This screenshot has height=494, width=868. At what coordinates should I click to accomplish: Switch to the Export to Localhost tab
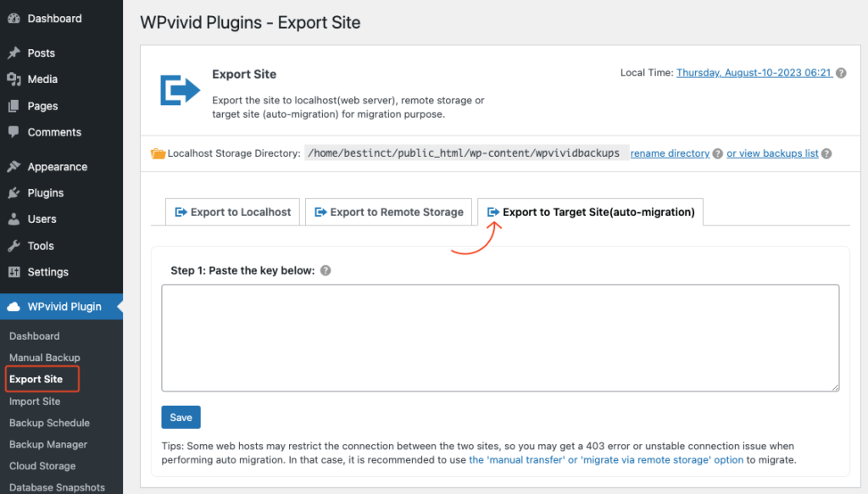click(x=232, y=212)
